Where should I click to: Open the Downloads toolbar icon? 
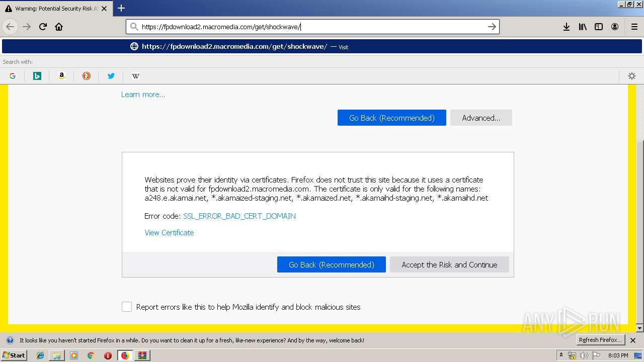point(566,27)
